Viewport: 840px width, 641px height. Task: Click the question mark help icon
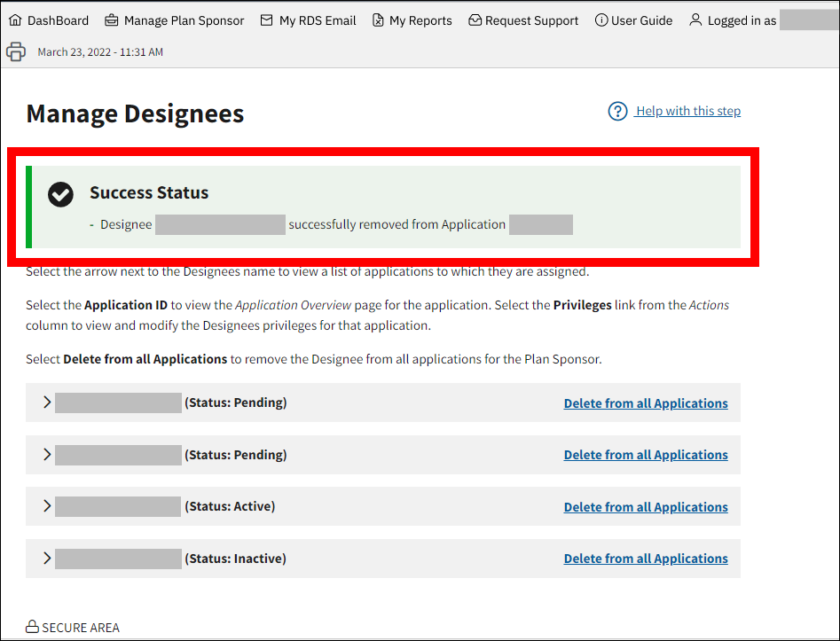tap(617, 111)
